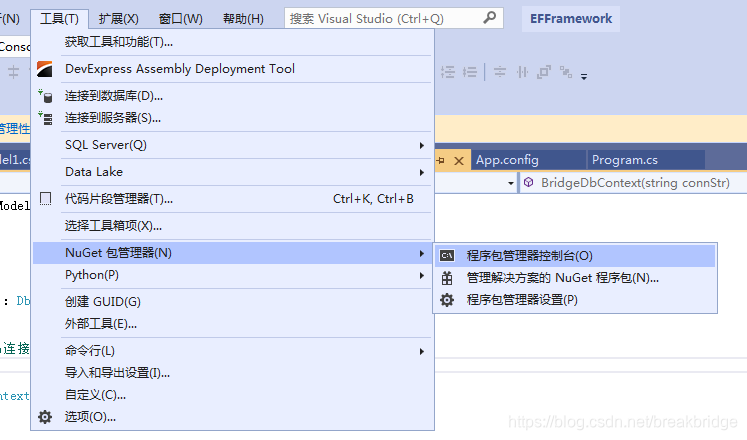This screenshot has height=440, width=747.
Task: Expand the Python(P) submenu arrow
Action: 422,275
